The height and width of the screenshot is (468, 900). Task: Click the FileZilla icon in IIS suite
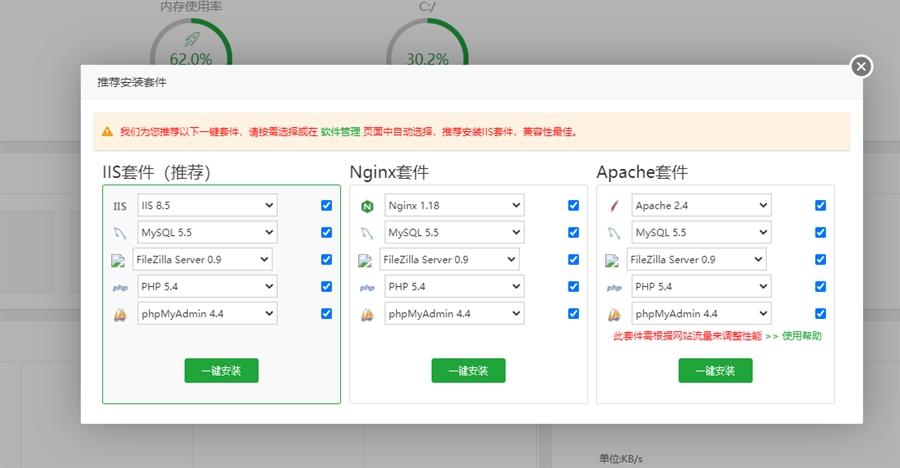pos(118,260)
